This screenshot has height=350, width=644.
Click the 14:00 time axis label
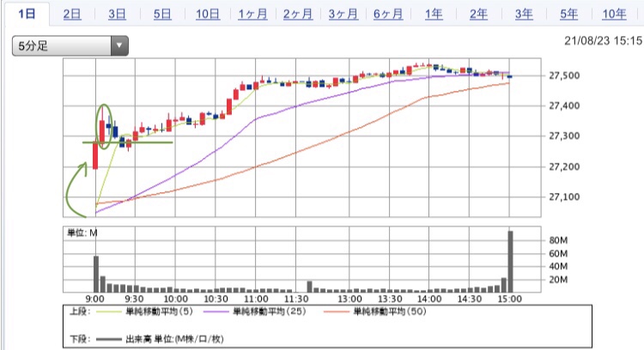pos(429,299)
